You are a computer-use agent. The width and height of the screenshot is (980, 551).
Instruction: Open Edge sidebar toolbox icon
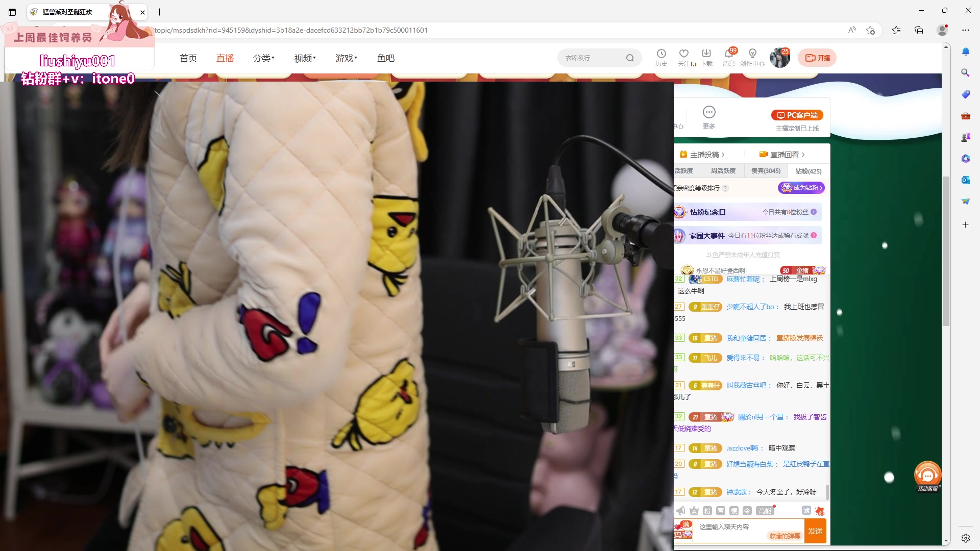[x=965, y=116]
